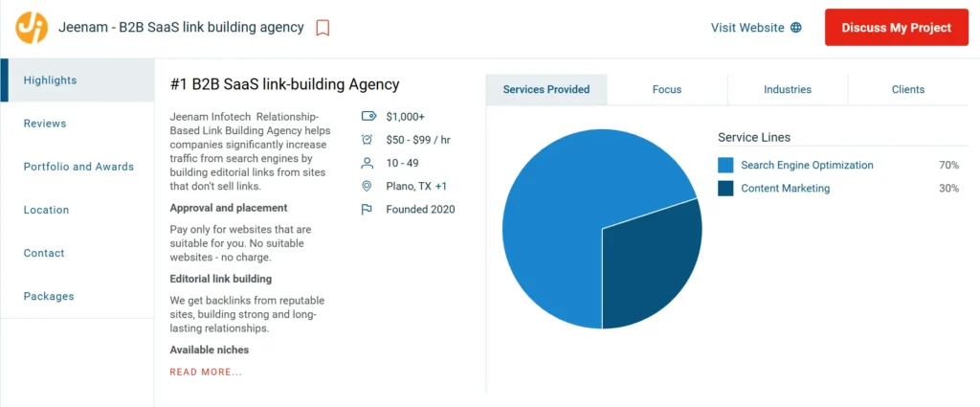Click the location pin icon
The width and height of the screenshot is (980, 407).
pyautogui.click(x=367, y=186)
